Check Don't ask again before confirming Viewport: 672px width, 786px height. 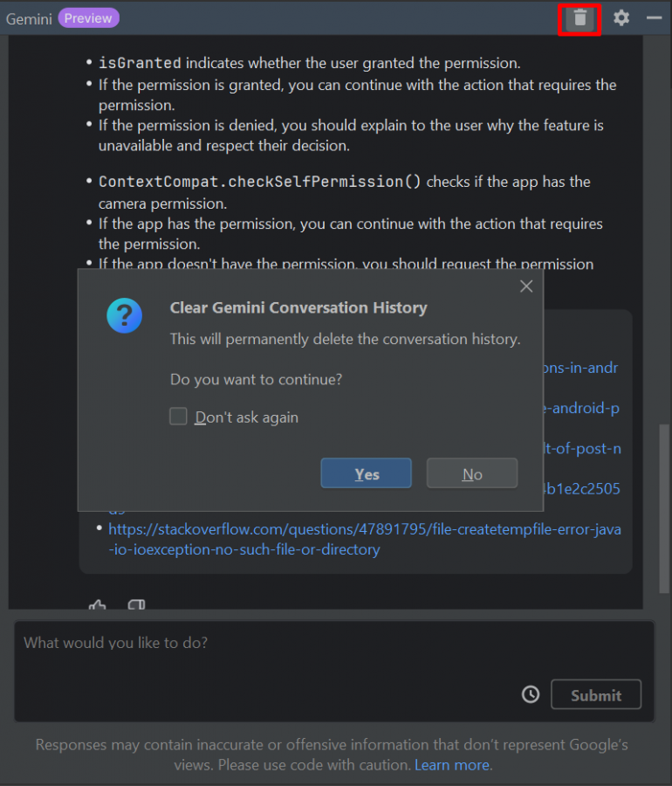pyautogui.click(x=178, y=417)
